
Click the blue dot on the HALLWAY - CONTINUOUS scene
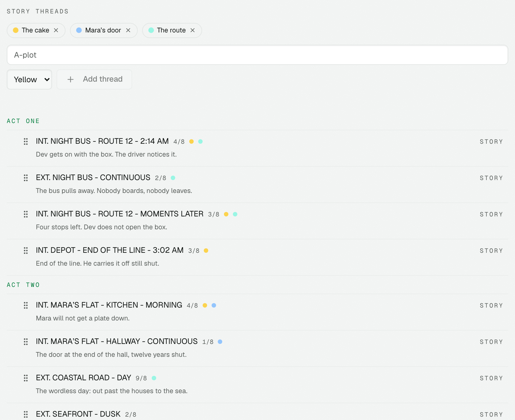(x=220, y=342)
